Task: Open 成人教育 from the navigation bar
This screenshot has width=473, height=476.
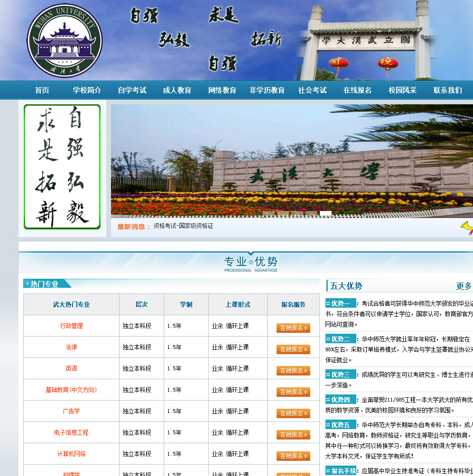Action: [x=177, y=90]
